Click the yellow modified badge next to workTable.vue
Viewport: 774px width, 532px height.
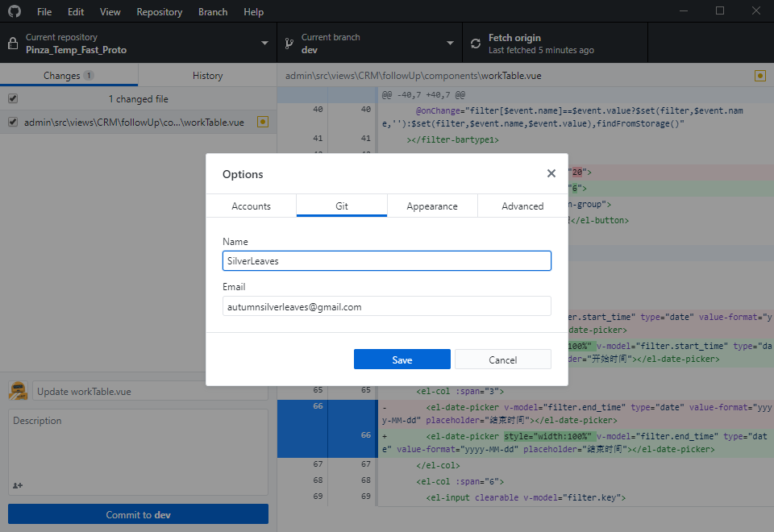pos(262,121)
